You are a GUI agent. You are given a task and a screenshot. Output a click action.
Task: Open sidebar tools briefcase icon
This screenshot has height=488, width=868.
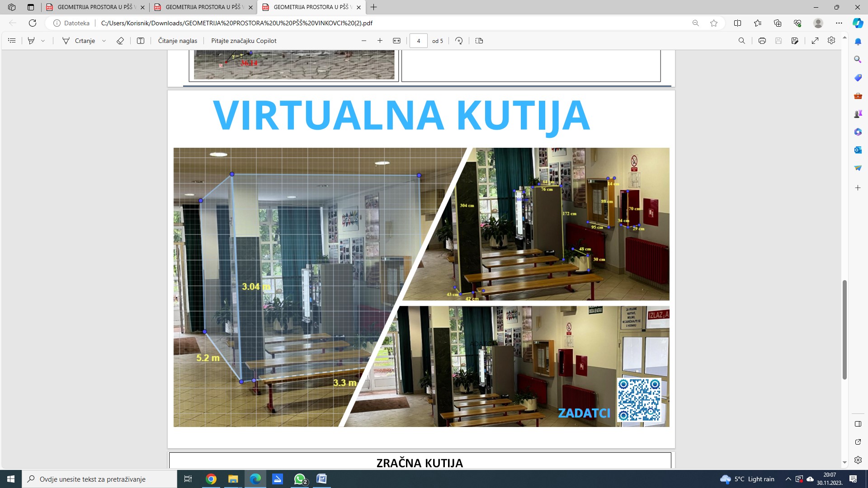tap(858, 96)
